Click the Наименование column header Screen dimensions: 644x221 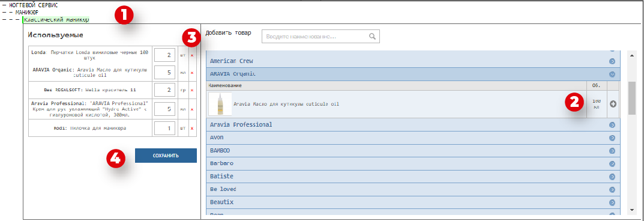click(x=225, y=85)
